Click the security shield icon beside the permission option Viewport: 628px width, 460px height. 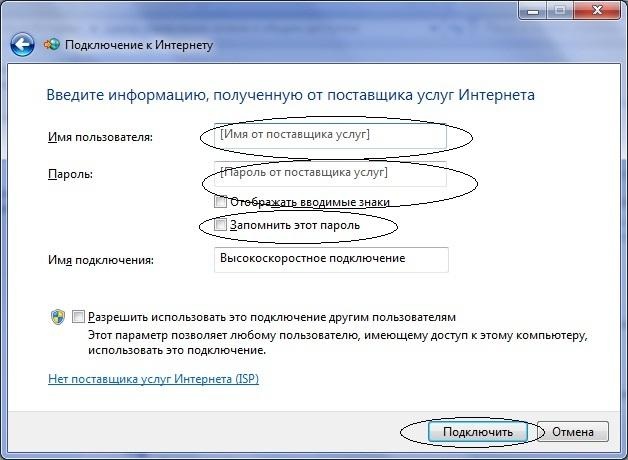(x=58, y=317)
